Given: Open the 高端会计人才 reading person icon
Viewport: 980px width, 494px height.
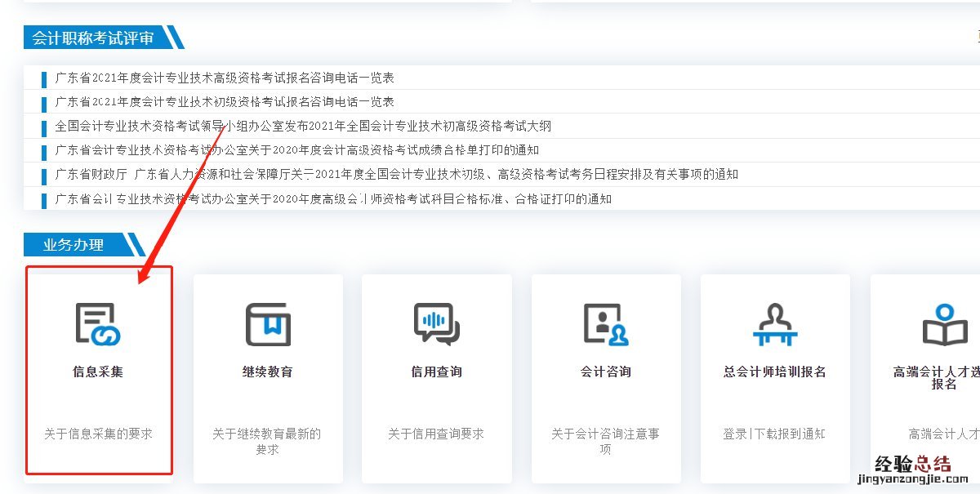Looking at the screenshot, I should (944, 323).
